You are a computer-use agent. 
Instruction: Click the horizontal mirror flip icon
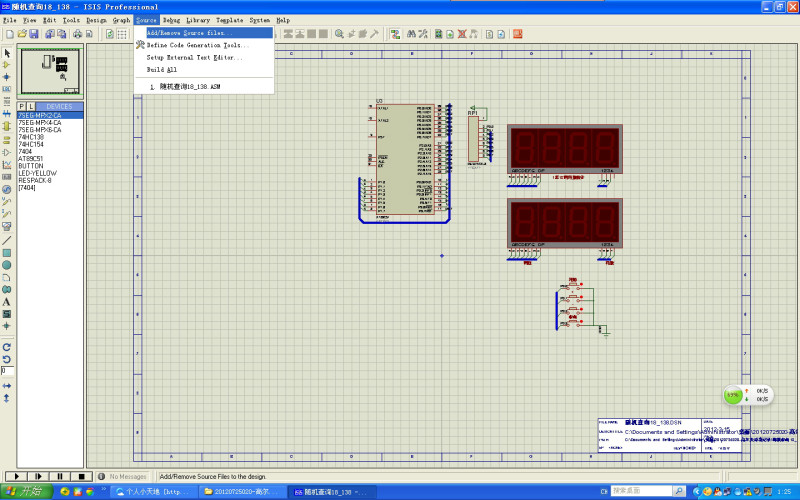point(7,385)
